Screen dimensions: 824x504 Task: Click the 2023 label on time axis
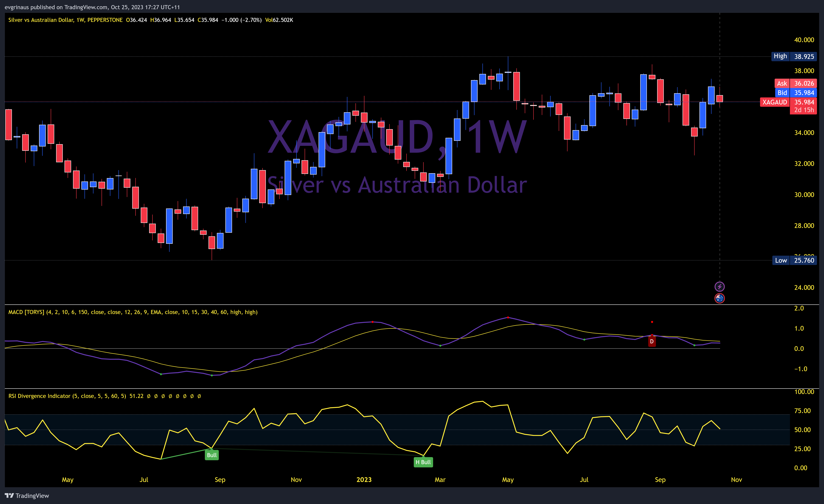pos(364,480)
